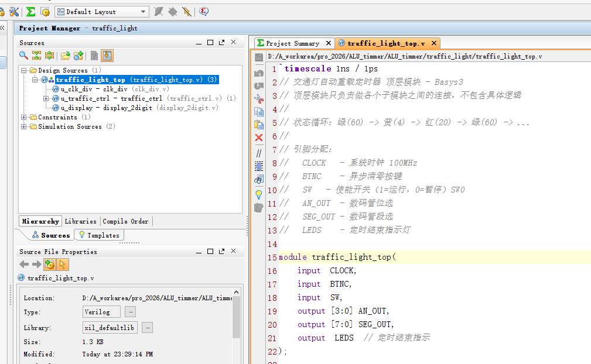
Task: Open the Default Layout dropdown
Action: click(102, 12)
